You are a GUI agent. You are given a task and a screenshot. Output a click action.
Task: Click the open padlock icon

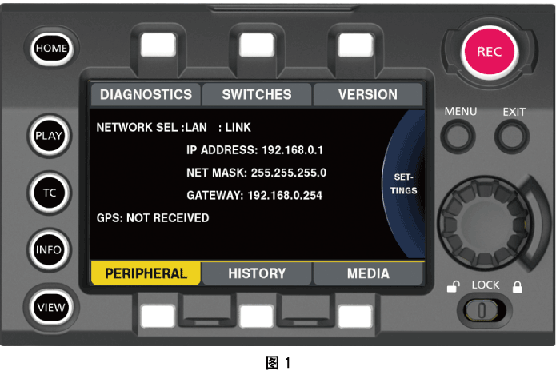(x=453, y=287)
